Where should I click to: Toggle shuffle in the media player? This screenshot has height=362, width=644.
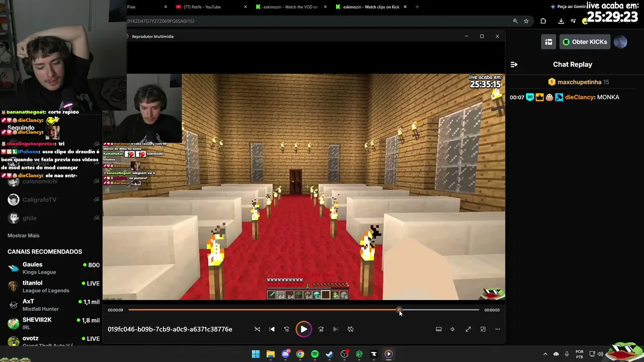(257, 329)
